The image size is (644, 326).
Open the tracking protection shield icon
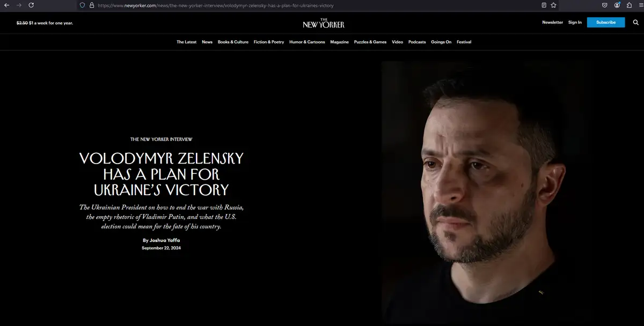click(82, 5)
